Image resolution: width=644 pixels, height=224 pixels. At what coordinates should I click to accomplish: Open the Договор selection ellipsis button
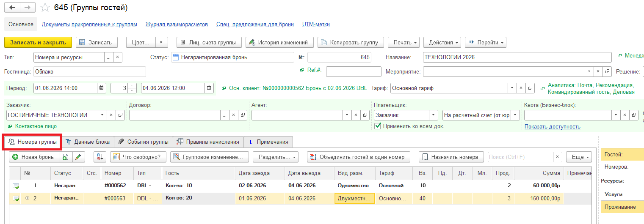pyautogui.click(x=225, y=115)
